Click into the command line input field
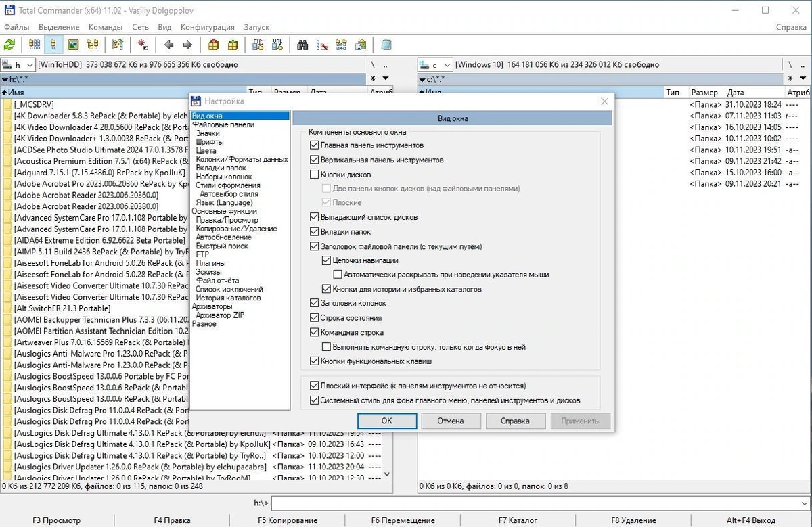The image size is (812, 527). (x=535, y=503)
